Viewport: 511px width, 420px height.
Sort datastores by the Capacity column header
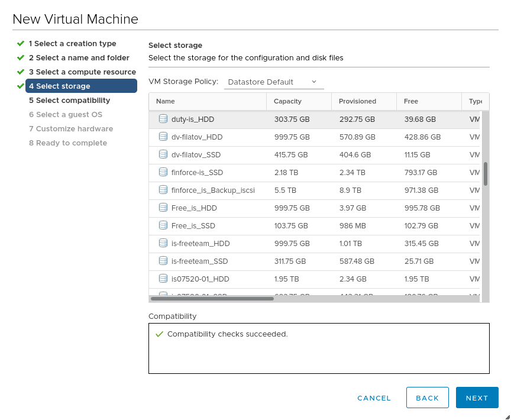coord(288,101)
